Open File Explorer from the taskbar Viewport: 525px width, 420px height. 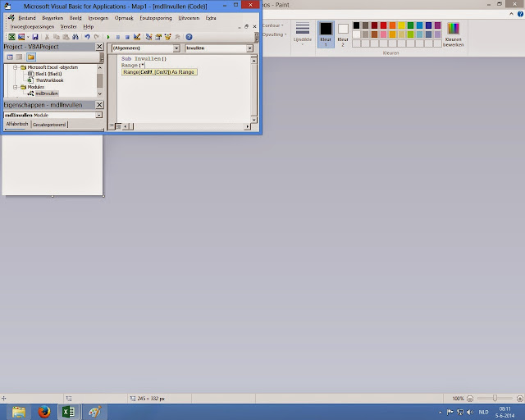click(x=19, y=412)
